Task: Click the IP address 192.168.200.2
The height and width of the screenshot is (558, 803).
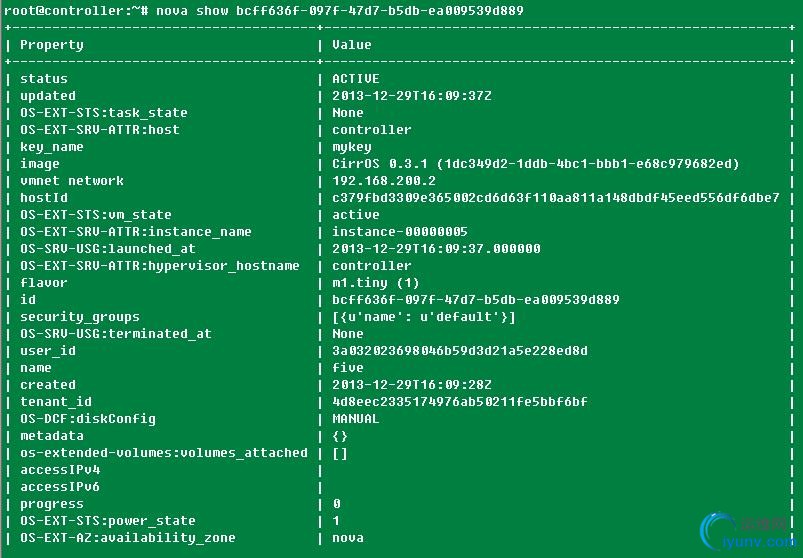Action: pos(384,181)
